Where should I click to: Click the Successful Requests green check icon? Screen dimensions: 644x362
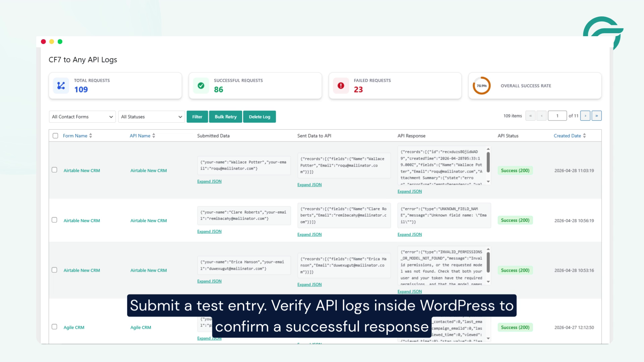tap(201, 86)
